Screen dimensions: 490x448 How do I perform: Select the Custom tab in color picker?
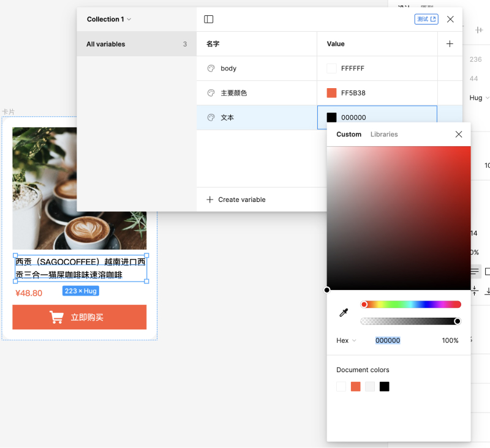point(349,135)
